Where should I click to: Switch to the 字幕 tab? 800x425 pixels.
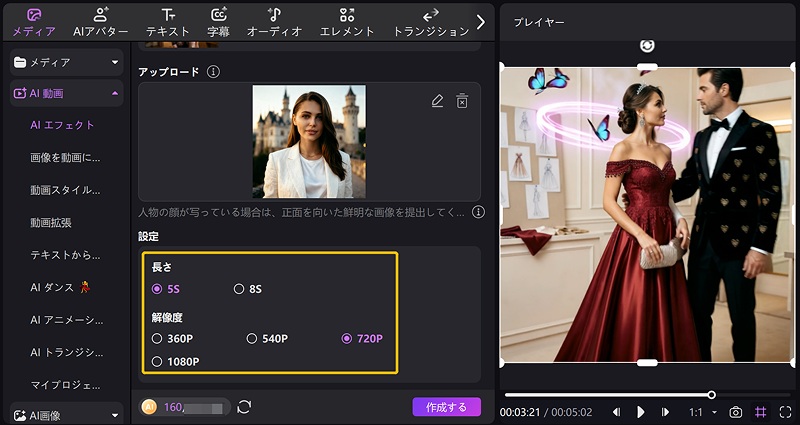pos(218,22)
